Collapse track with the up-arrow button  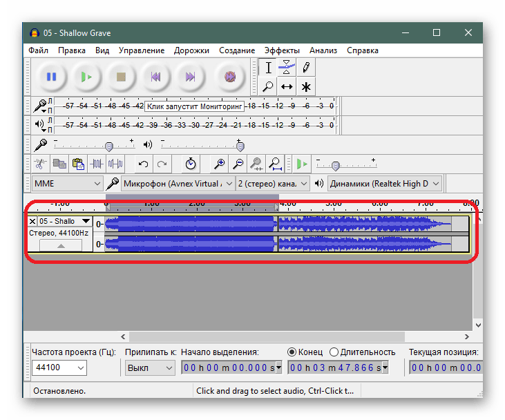[x=61, y=246]
